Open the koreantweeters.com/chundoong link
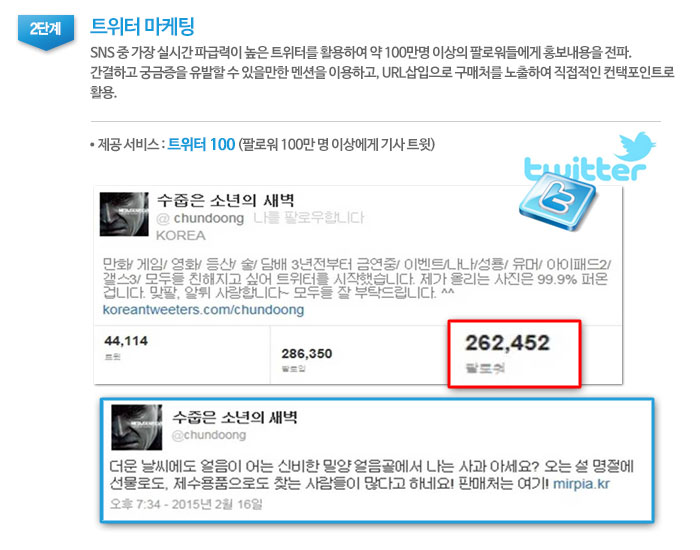This screenshot has width=700, height=550. click(203, 309)
